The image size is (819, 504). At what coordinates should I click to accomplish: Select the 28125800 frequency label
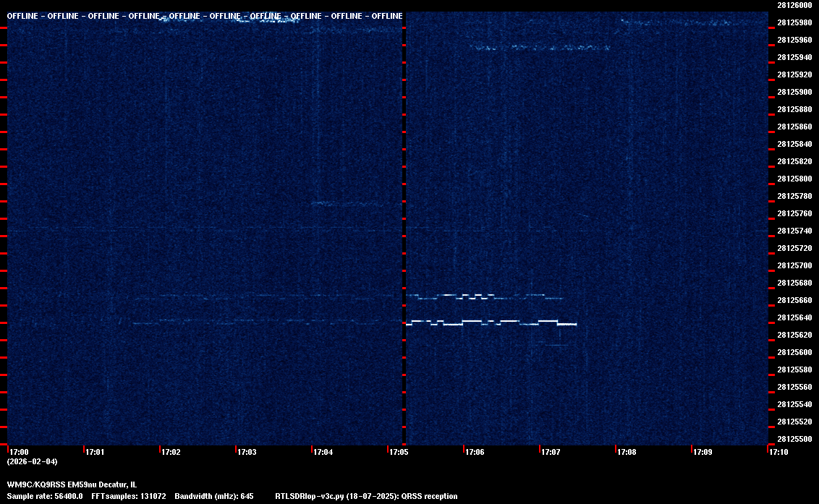click(x=794, y=179)
